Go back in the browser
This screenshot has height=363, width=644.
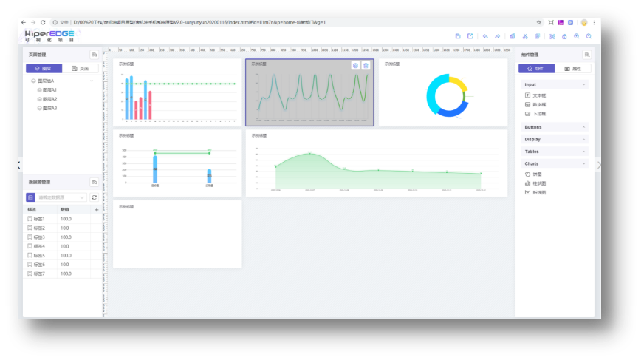tap(24, 22)
